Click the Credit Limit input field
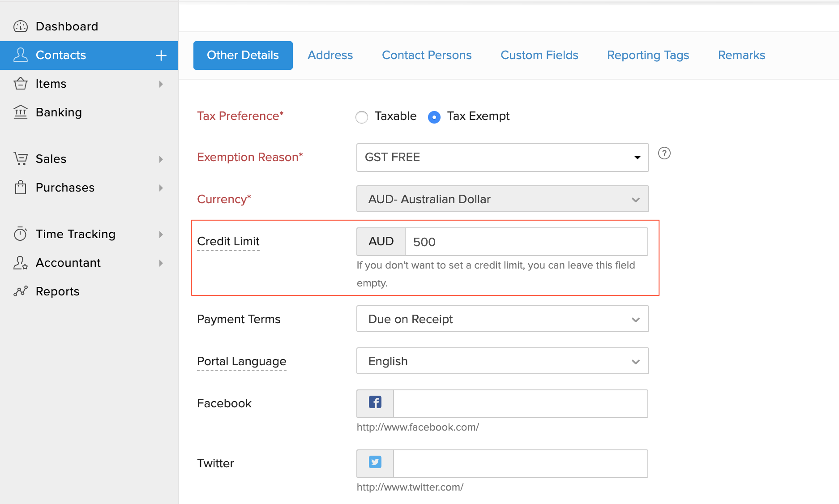Image resolution: width=839 pixels, height=504 pixels. pyautogui.click(x=526, y=242)
